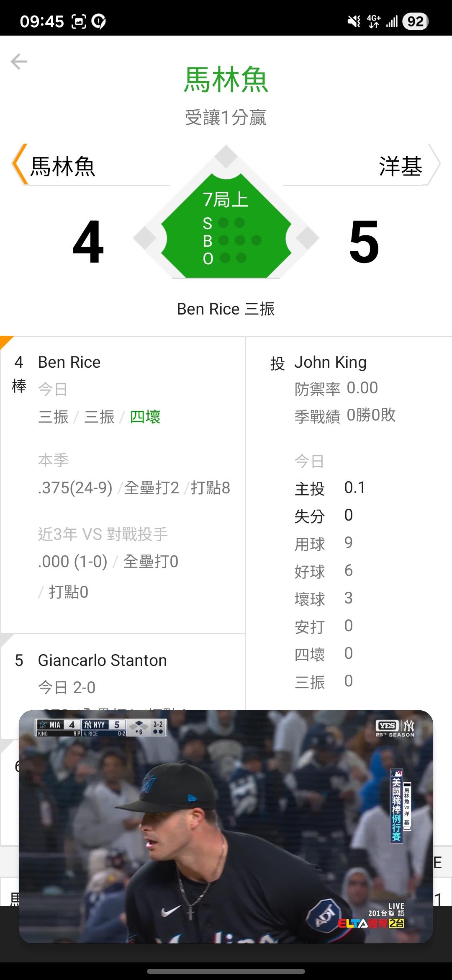Tap the second base diamond marker
452x980 pixels.
(226, 156)
